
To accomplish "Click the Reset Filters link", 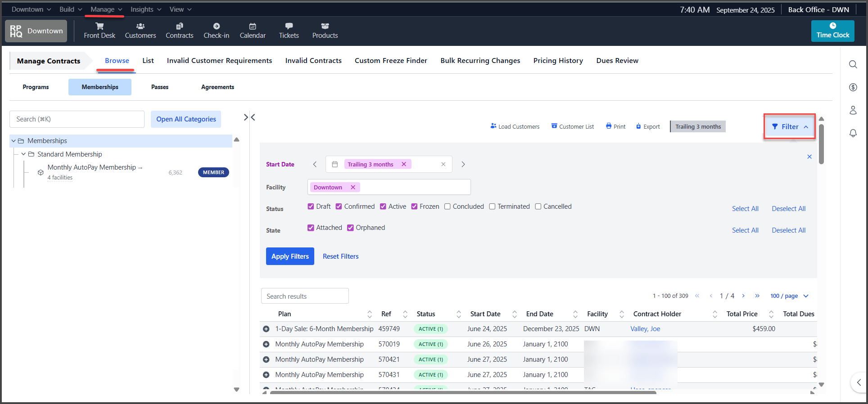I will [x=340, y=256].
